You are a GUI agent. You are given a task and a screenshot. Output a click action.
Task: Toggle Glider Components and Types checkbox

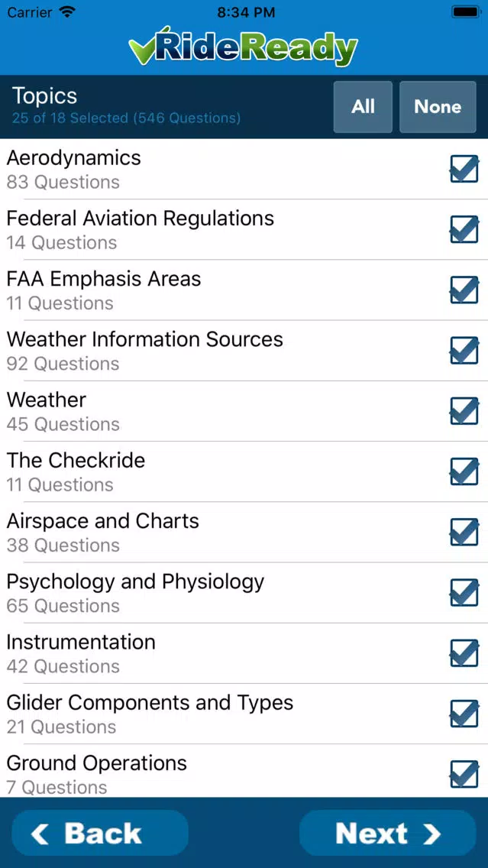[464, 713]
